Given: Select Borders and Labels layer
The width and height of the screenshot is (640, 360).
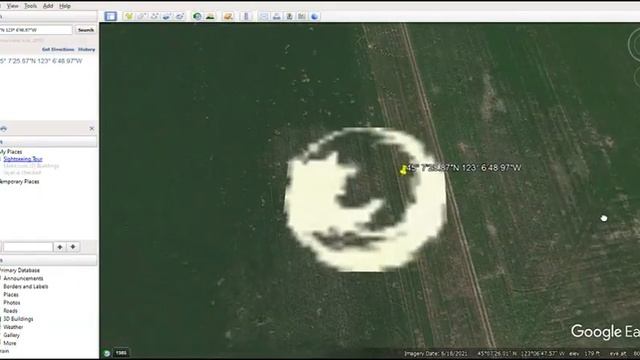Looking at the screenshot, I should click(26, 287).
